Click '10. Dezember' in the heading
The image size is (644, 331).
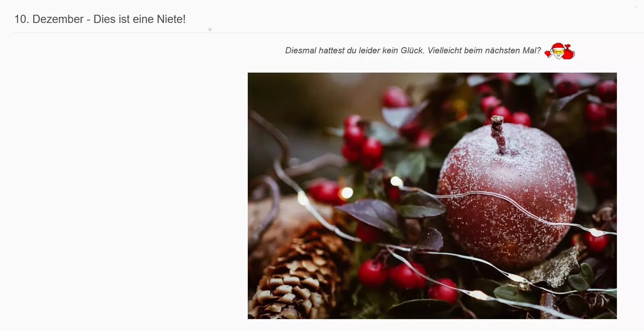pos(49,19)
